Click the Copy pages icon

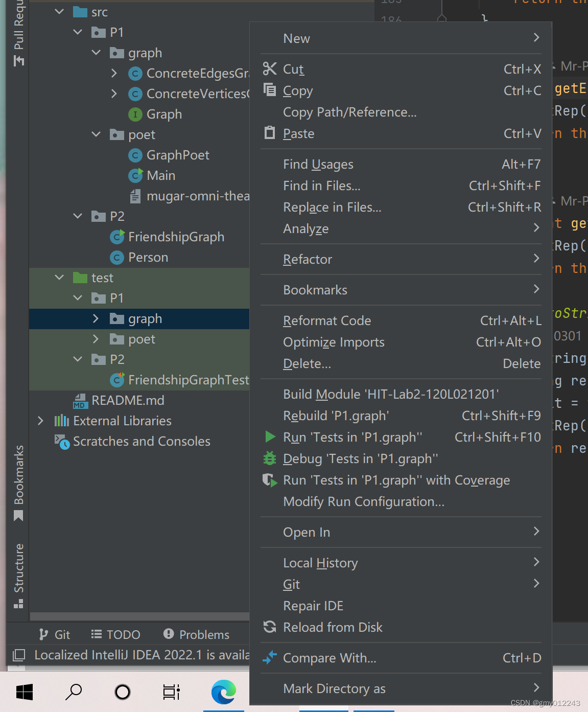pyautogui.click(x=269, y=89)
